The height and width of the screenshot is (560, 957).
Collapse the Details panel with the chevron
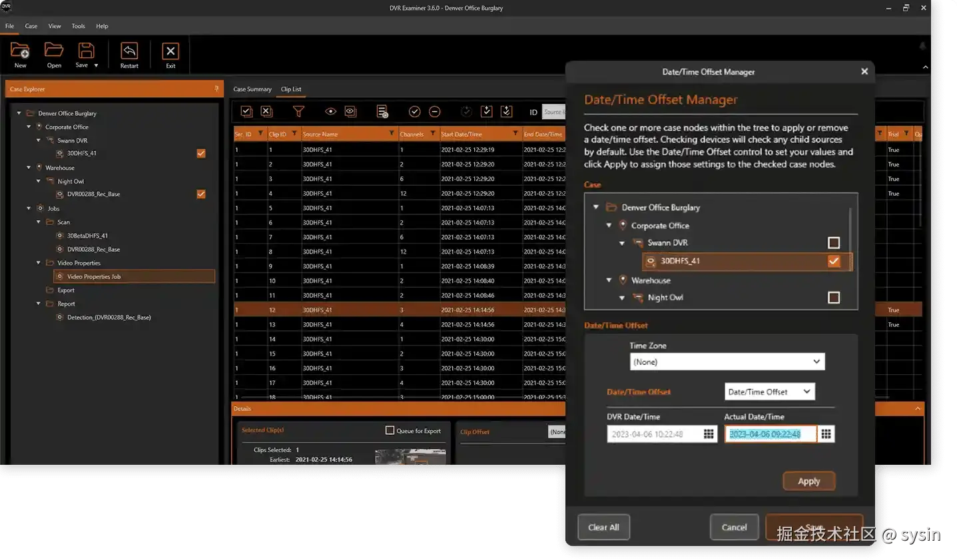(x=918, y=408)
